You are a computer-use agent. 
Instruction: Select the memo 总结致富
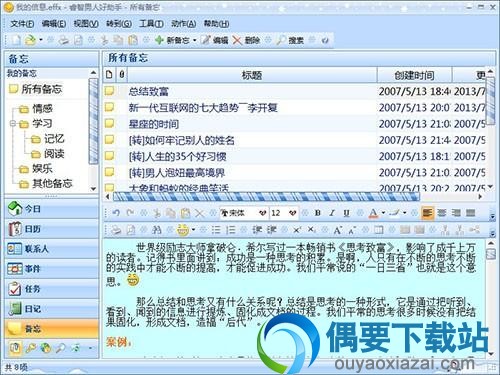tap(149, 91)
